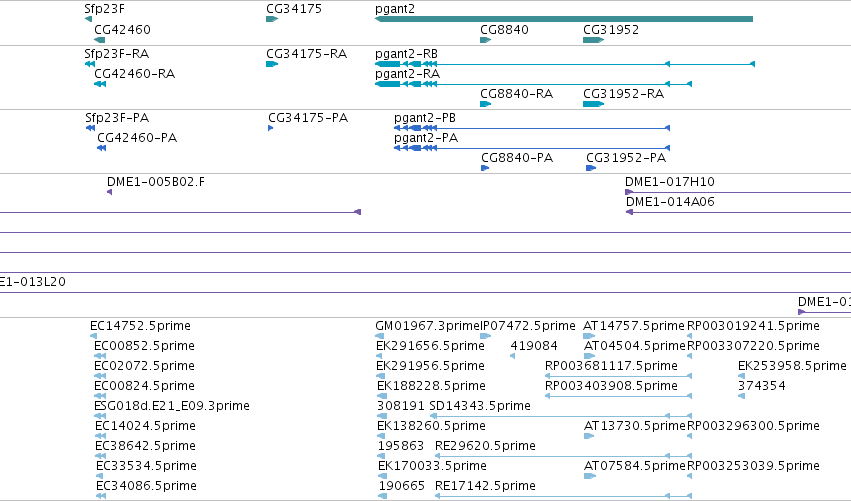Viewport: 851px width, 501px height.
Task: Select the pgant2-RB transcript line
Action: [x=565, y=64]
